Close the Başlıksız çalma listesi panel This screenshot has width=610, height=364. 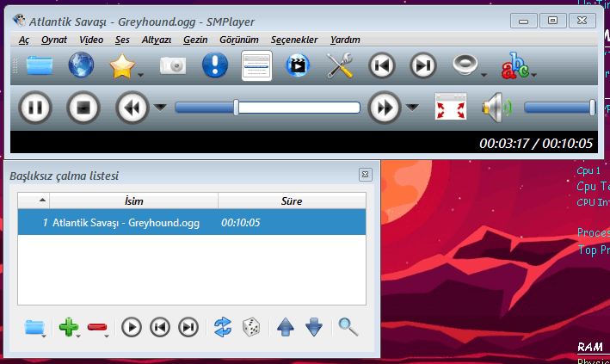click(x=366, y=175)
